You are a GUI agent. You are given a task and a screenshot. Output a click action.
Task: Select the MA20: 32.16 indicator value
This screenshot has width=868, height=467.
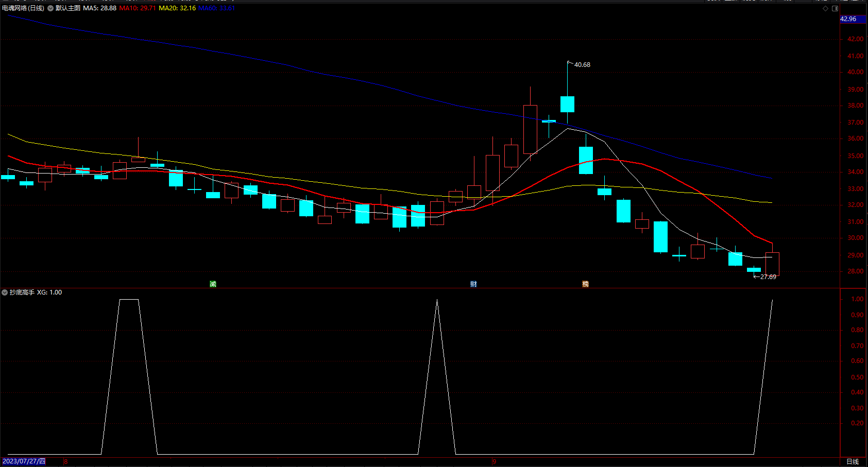(177, 8)
